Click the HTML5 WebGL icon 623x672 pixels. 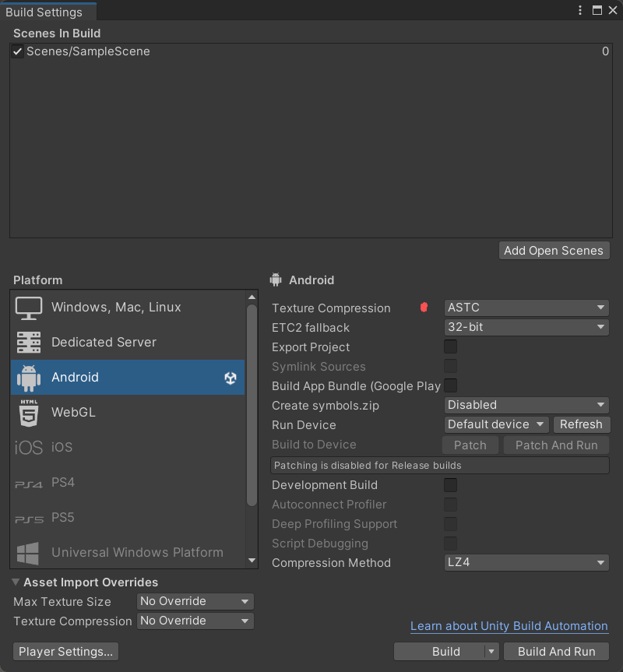[29, 413]
